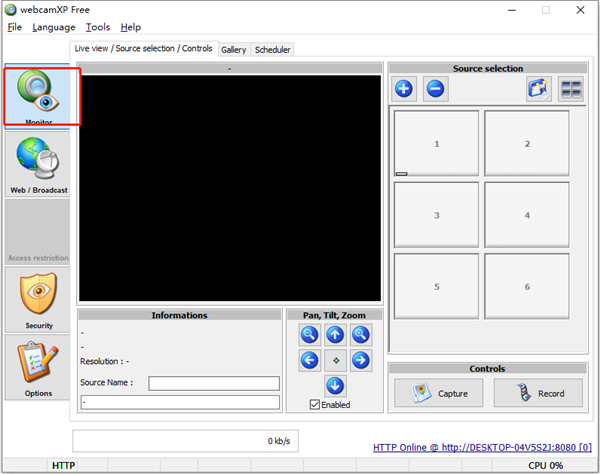Click the Capture button
The width and height of the screenshot is (600, 474).
coord(439,393)
